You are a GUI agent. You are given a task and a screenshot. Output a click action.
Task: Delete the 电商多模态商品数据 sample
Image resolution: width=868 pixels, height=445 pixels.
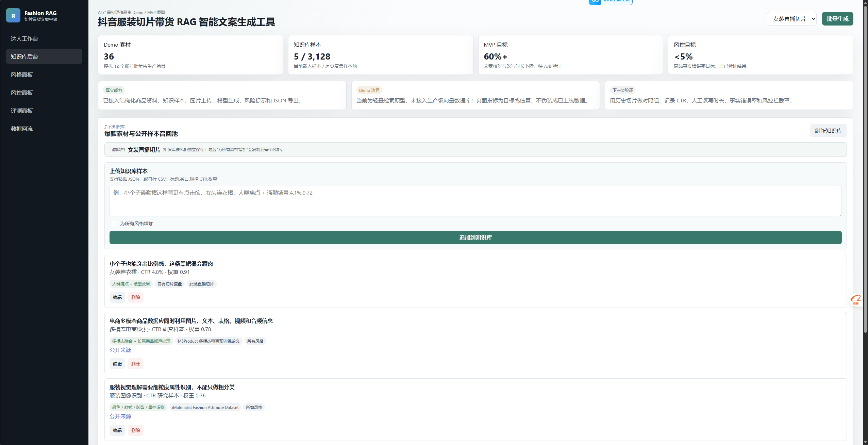click(x=136, y=364)
